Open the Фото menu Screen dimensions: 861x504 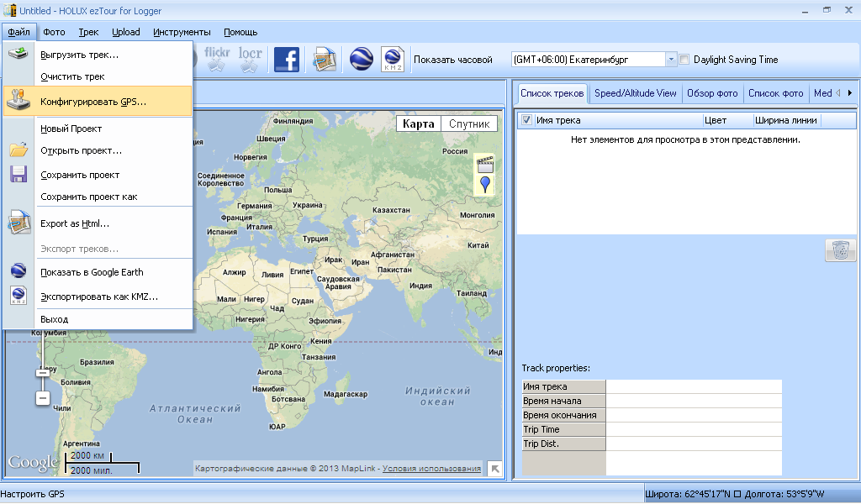[x=54, y=32]
